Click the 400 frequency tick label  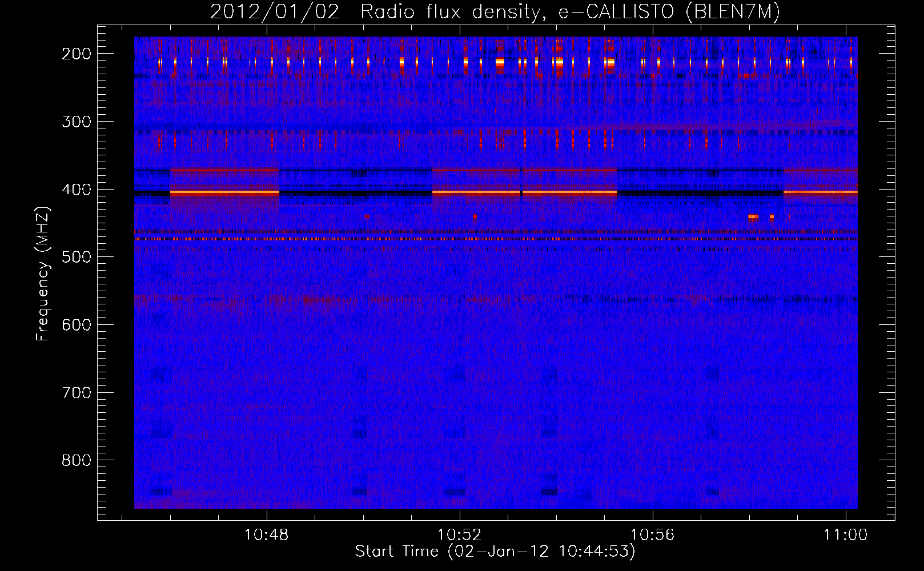point(77,190)
